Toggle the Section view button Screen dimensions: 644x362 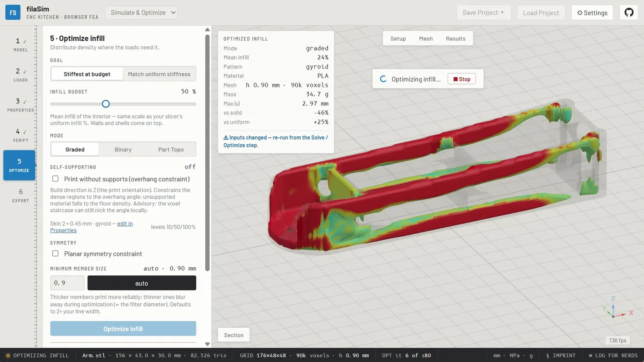(x=234, y=335)
